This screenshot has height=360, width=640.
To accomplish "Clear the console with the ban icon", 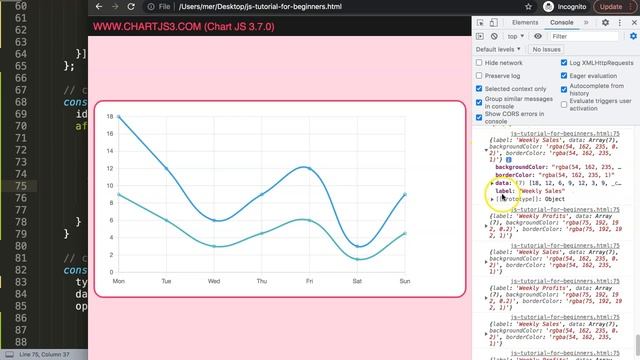I will click(x=494, y=36).
